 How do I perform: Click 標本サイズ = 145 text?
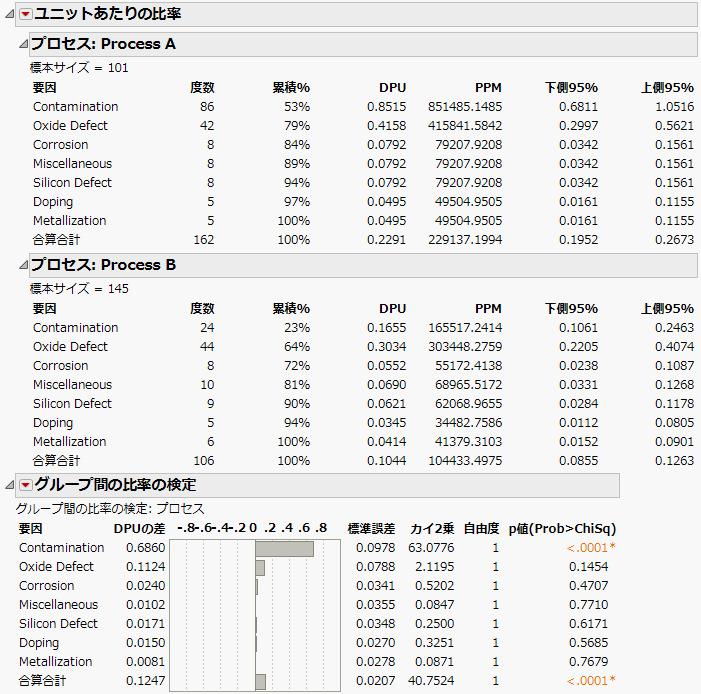coord(79,288)
